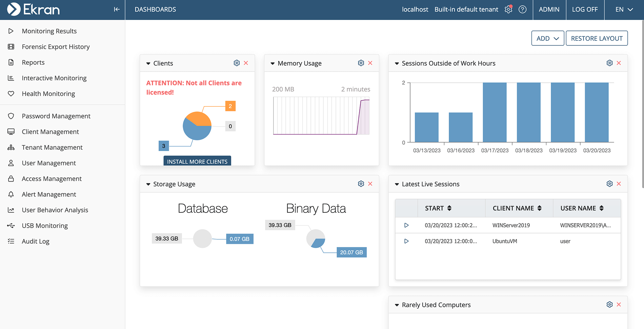
Task: Click RESTORE LAYOUT button
Action: [x=597, y=38]
